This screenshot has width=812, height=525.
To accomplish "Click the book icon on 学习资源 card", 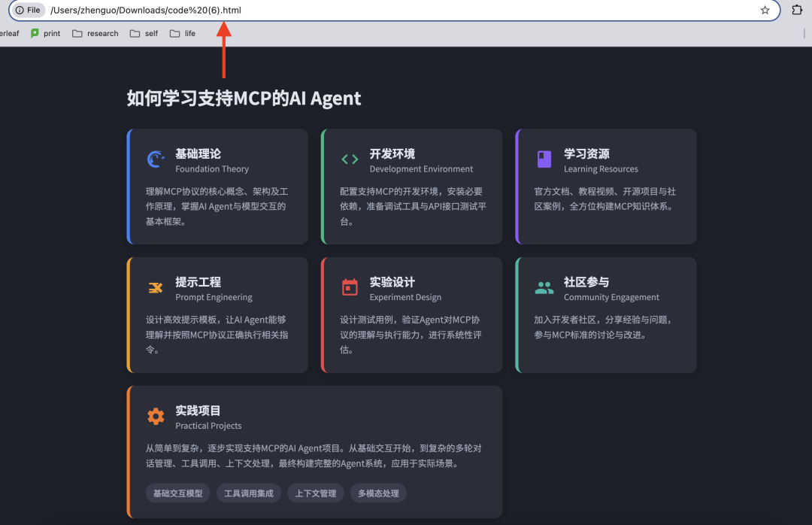I will coord(544,159).
